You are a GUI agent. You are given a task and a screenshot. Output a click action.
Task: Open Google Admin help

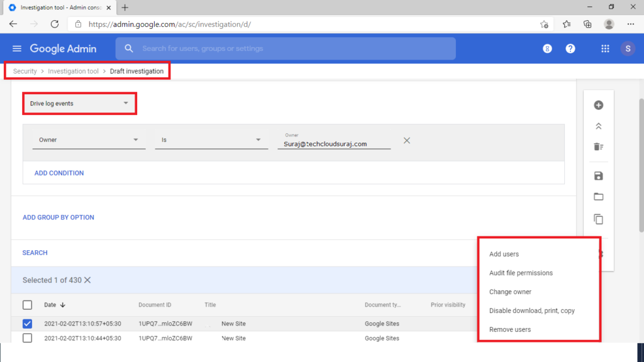click(x=570, y=48)
